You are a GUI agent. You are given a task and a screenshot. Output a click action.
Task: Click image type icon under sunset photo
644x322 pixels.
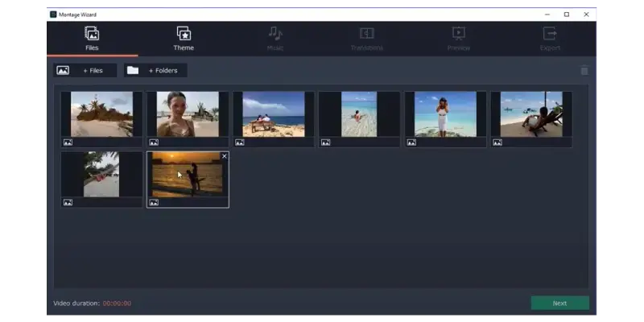tap(154, 203)
